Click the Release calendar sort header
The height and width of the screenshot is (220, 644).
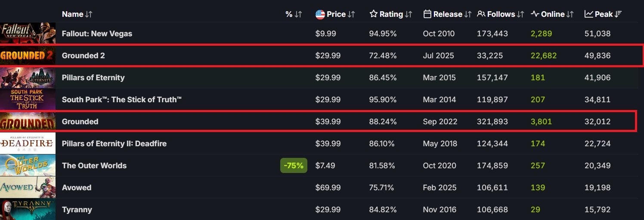point(447,14)
